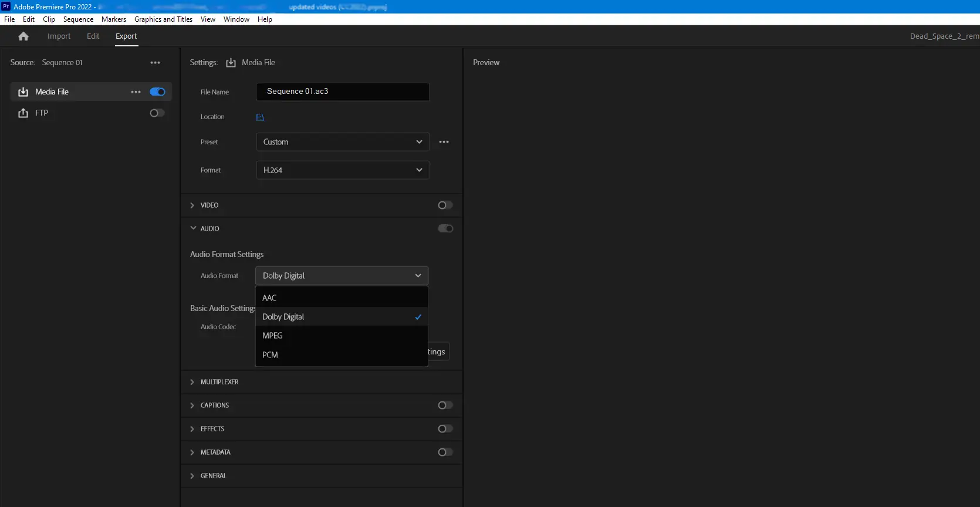Open Media File destination options ellipsis
This screenshot has height=507, width=980.
coord(136,92)
